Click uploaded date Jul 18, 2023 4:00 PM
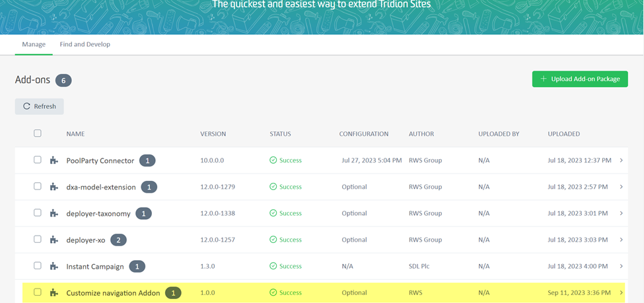The image size is (644, 303). point(578,266)
